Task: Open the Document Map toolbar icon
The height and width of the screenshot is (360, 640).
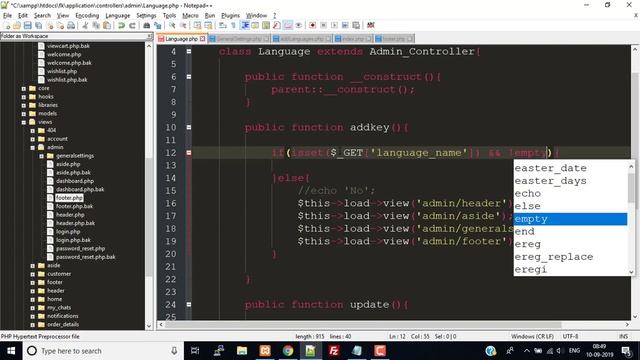Action: [266, 25]
